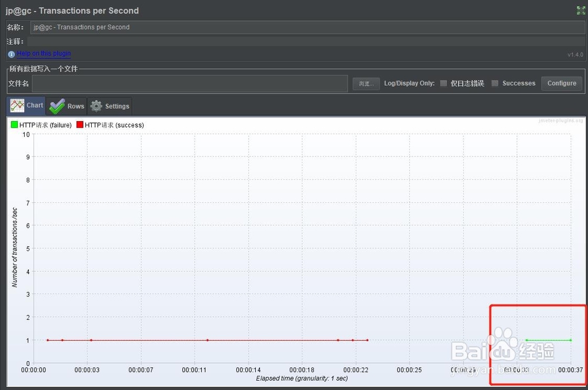Click the Configure button
The image size is (588, 390).
562,84
